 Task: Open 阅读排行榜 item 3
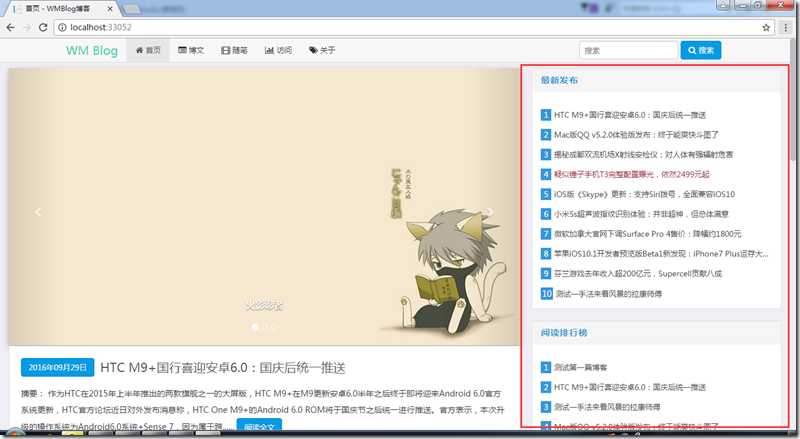pyautogui.click(x=607, y=407)
